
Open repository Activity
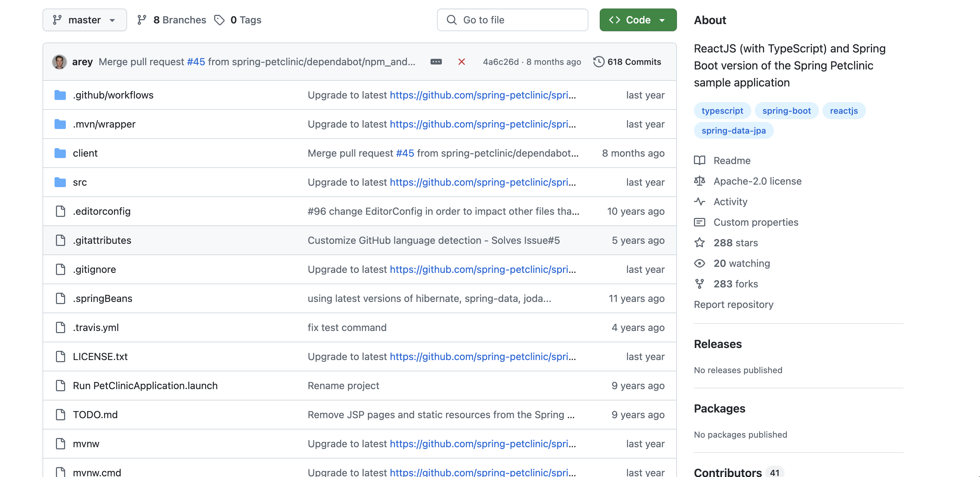(x=730, y=202)
